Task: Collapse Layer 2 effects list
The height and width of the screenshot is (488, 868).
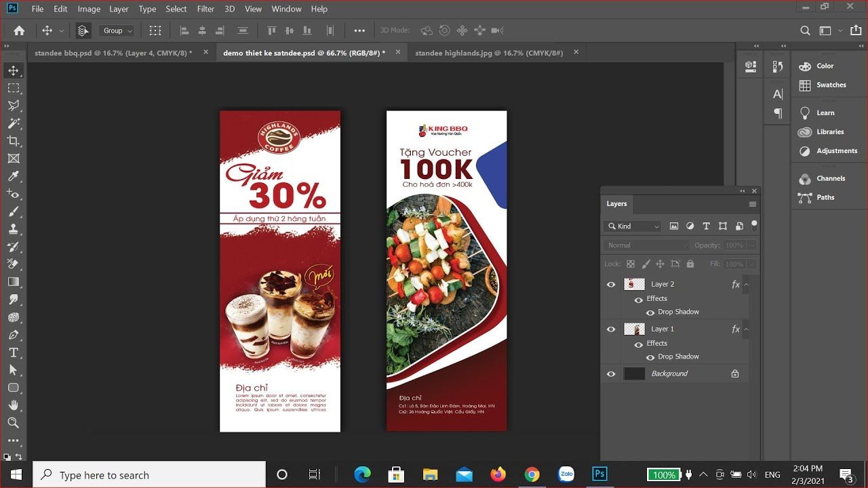Action: pos(746,285)
